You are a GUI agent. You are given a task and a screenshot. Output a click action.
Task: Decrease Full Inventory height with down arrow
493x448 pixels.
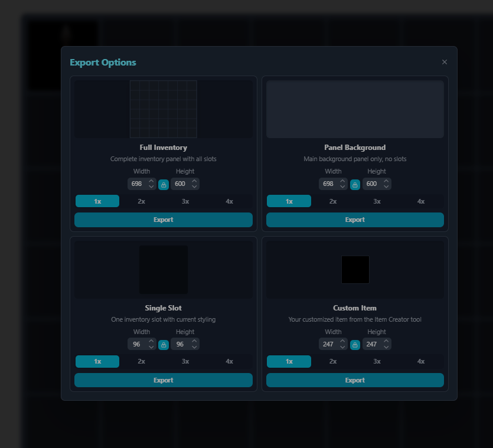pyautogui.click(x=194, y=187)
